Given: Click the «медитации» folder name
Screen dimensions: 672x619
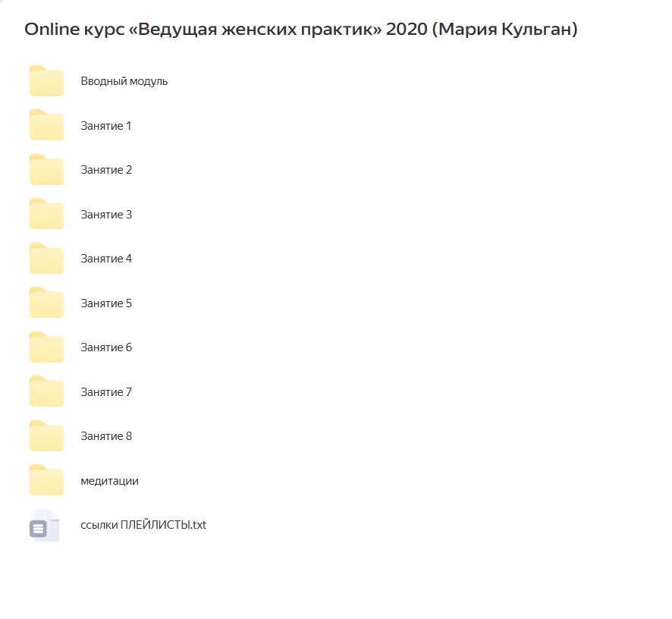Looking at the screenshot, I should point(109,480).
